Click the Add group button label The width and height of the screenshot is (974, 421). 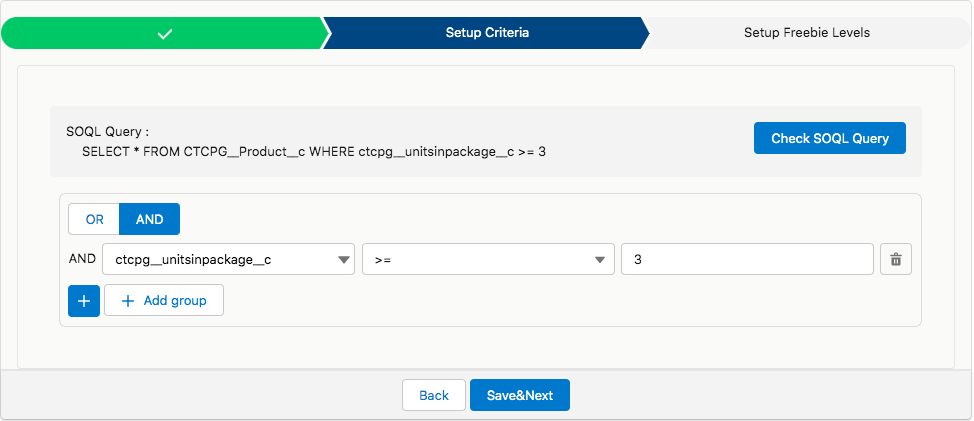(x=175, y=300)
